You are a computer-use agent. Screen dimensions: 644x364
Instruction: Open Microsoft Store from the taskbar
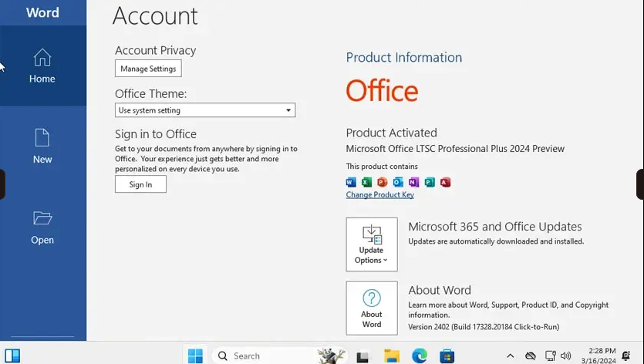447,356
